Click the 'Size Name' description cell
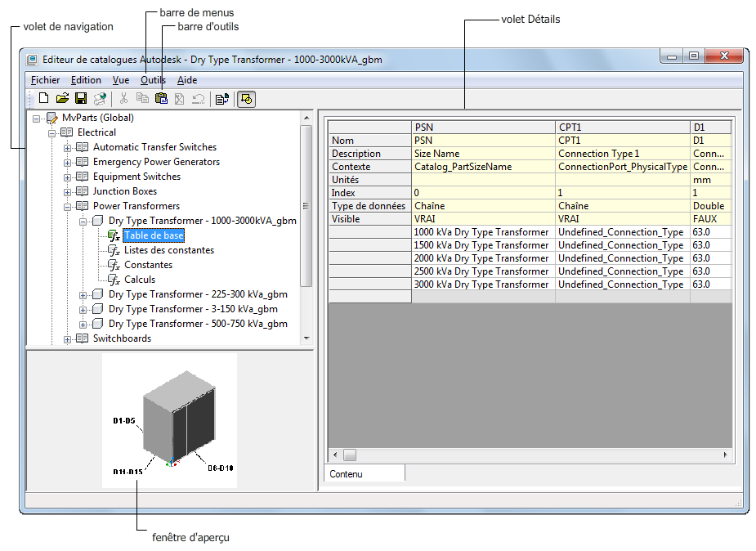 pos(483,154)
